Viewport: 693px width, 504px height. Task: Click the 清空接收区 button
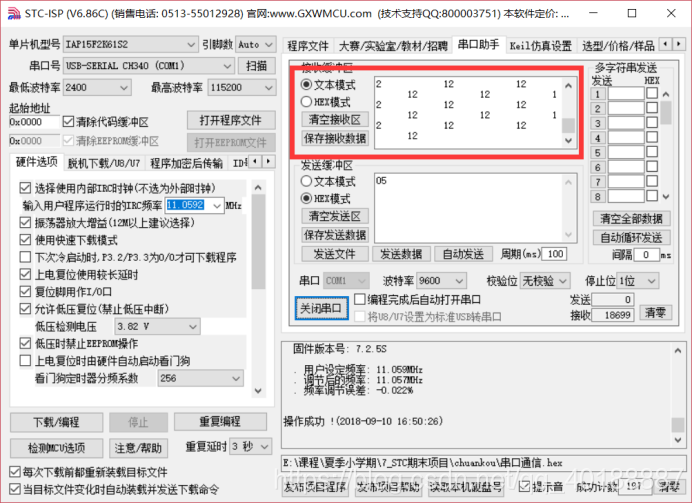[x=335, y=120]
